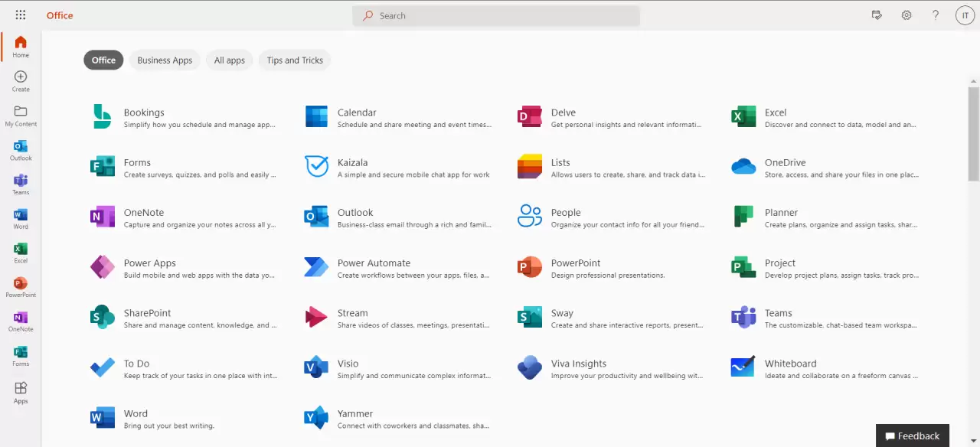Click the Help question mark icon
Image resolution: width=980 pixels, height=447 pixels.
point(936,15)
